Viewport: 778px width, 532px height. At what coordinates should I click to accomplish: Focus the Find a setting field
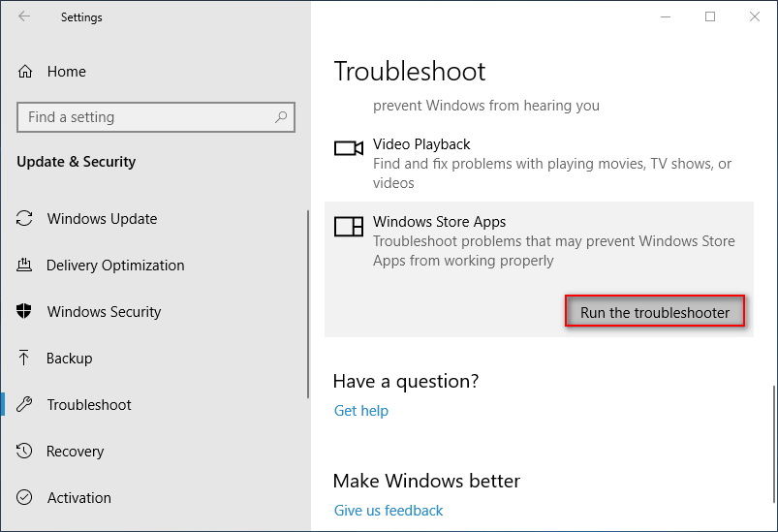click(x=156, y=117)
